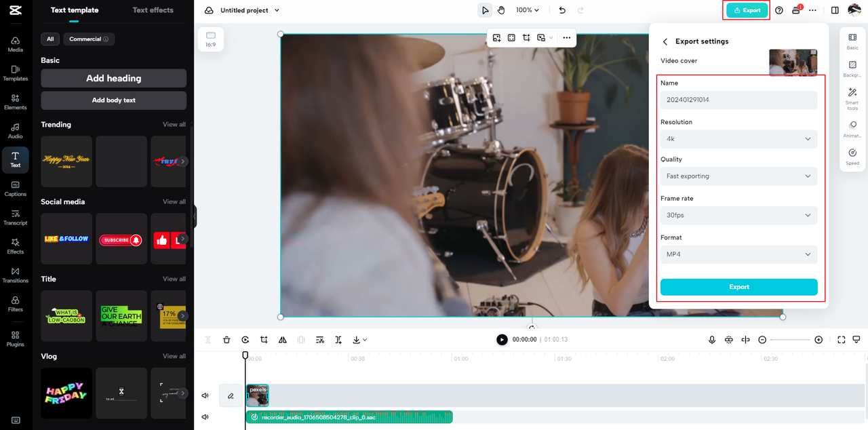Viewport: 868px width, 430px height.
Task: Click the Export button in settings panel
Action: pos(738,287)
